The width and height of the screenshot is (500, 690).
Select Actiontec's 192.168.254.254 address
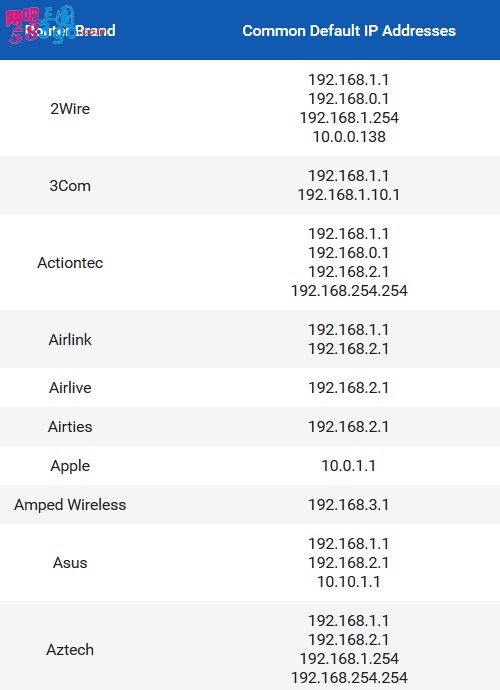point(349,290)
